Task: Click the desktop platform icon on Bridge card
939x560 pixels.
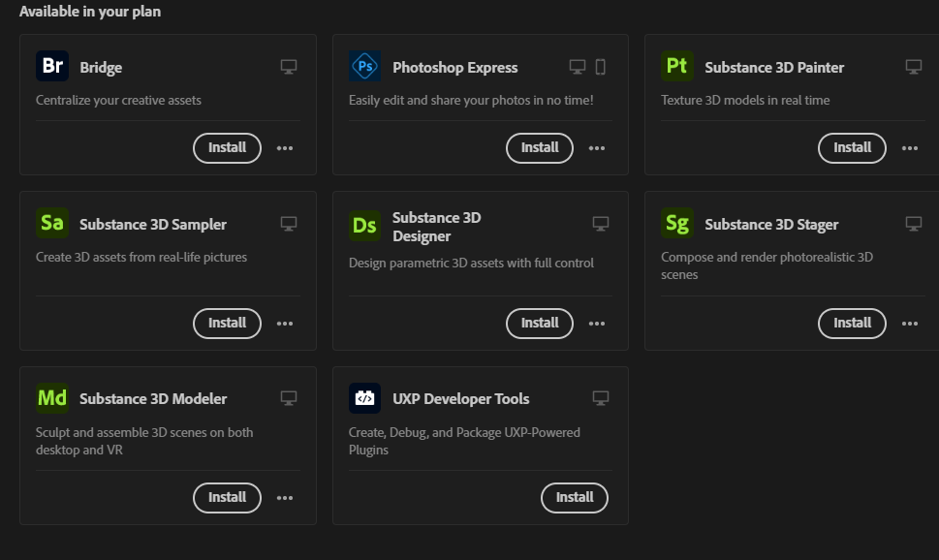Action: [289, 67]
